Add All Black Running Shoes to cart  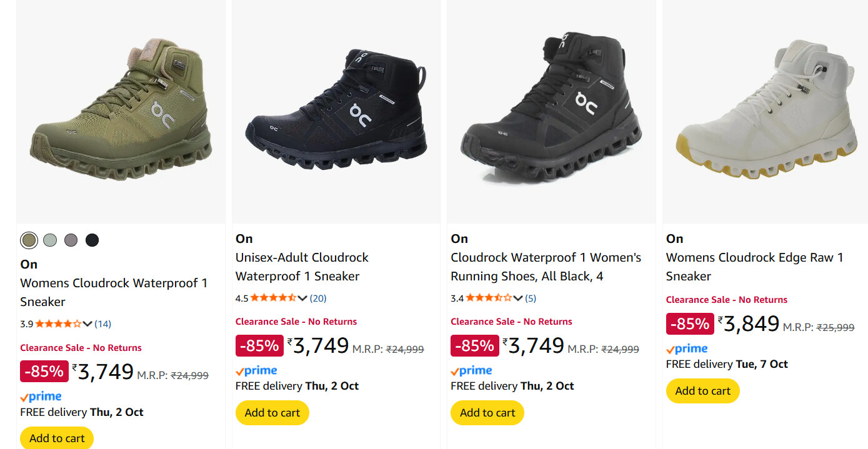[487, 413]
